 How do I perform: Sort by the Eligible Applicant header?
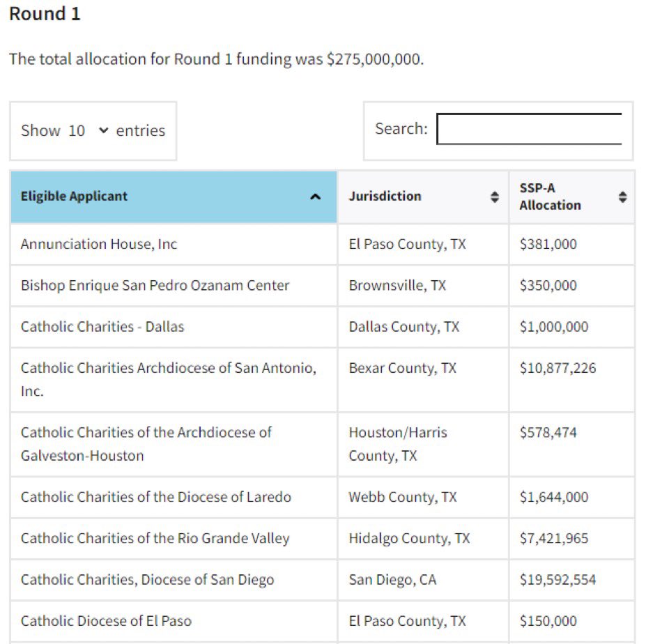point(75,197)
